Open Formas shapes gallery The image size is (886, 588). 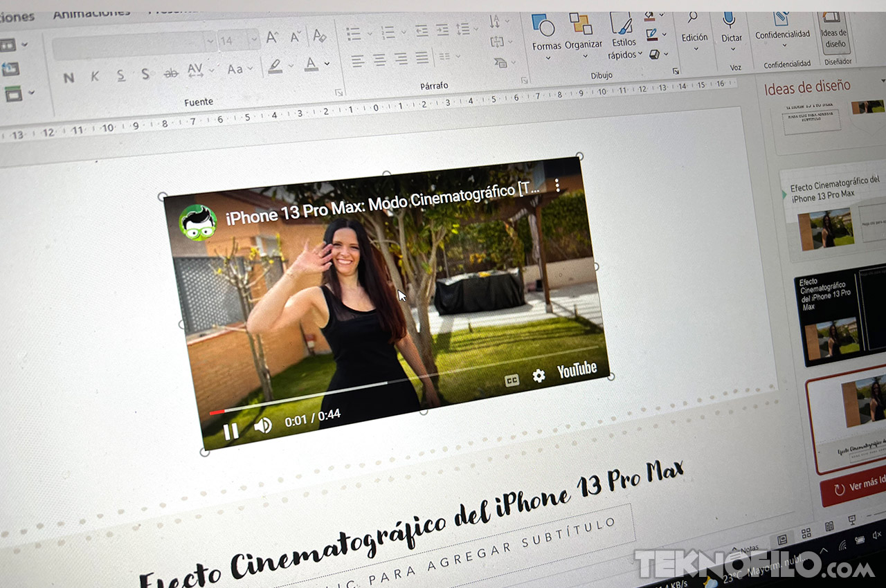pyautogui.click(x=545, y=36)
